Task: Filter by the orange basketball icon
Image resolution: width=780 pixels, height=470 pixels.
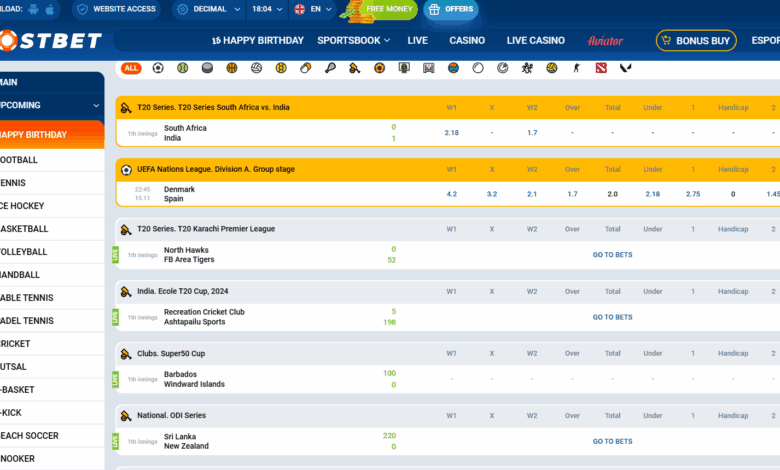Action: 232,68
